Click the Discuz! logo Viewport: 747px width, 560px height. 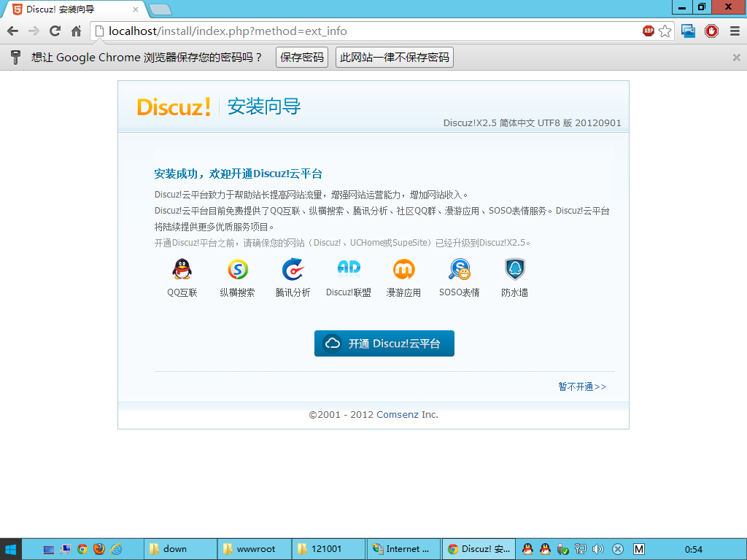coord(174,106)
